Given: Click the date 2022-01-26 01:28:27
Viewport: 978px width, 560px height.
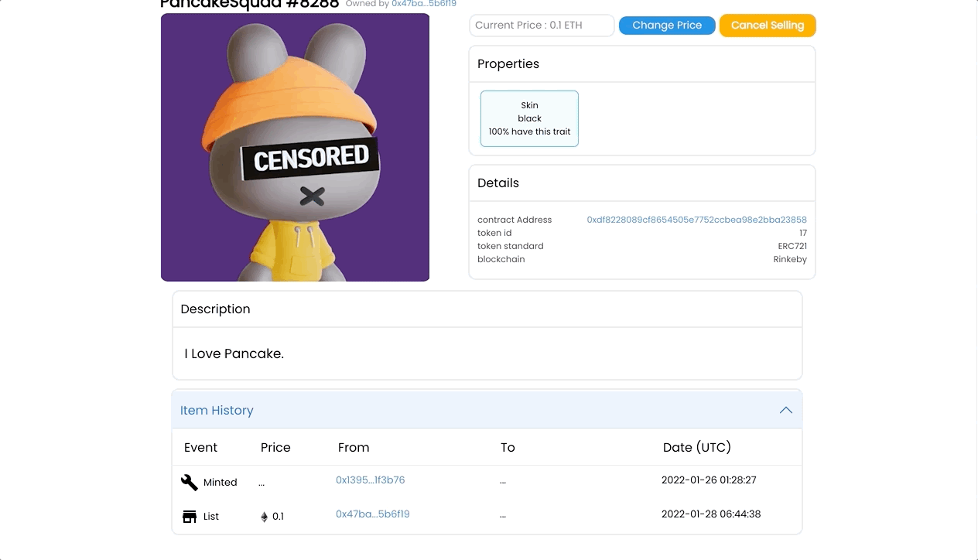Looking at the screenshot, I should pyautogui.click(x=709, y=480).
